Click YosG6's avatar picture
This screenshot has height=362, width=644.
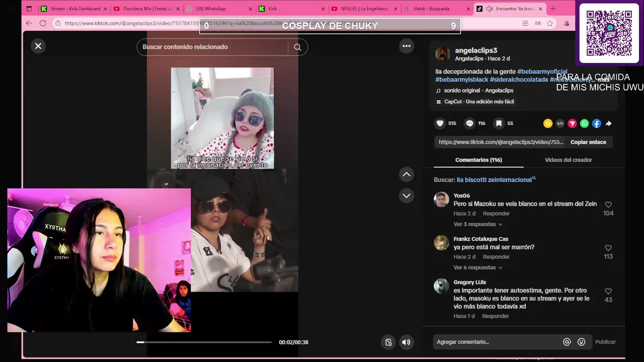pyautogui.click(x=441, y=200)
